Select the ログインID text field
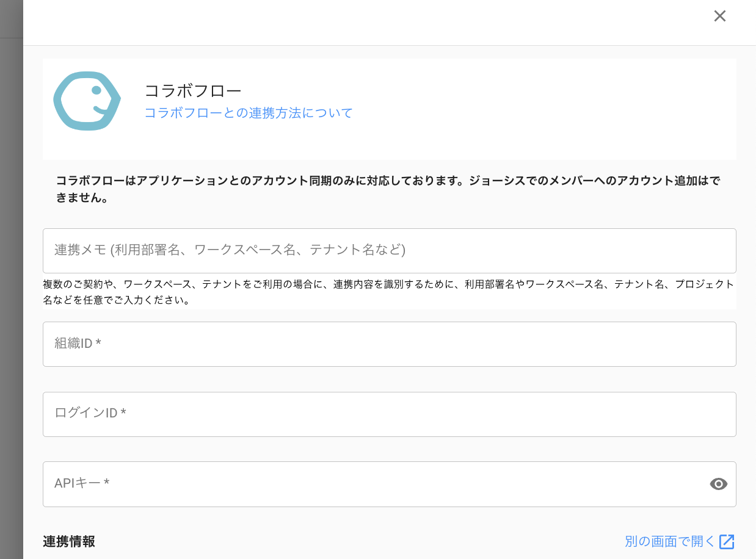This screenshot has width=756, height=559. [389, 414]
